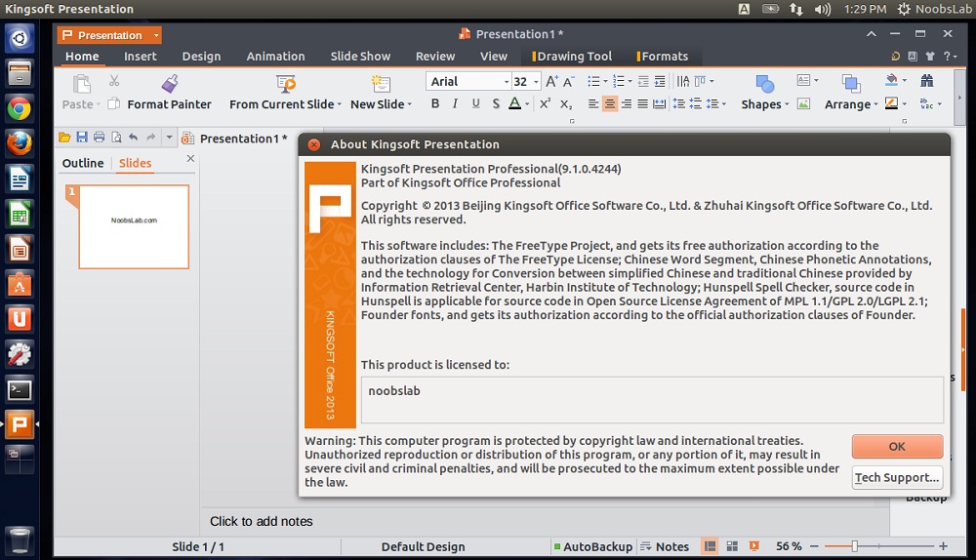Expand the From Current Slide dropdown arrow
Image resolution: width=976 pixels, height=560 pixels.
[x=340, y=104]
